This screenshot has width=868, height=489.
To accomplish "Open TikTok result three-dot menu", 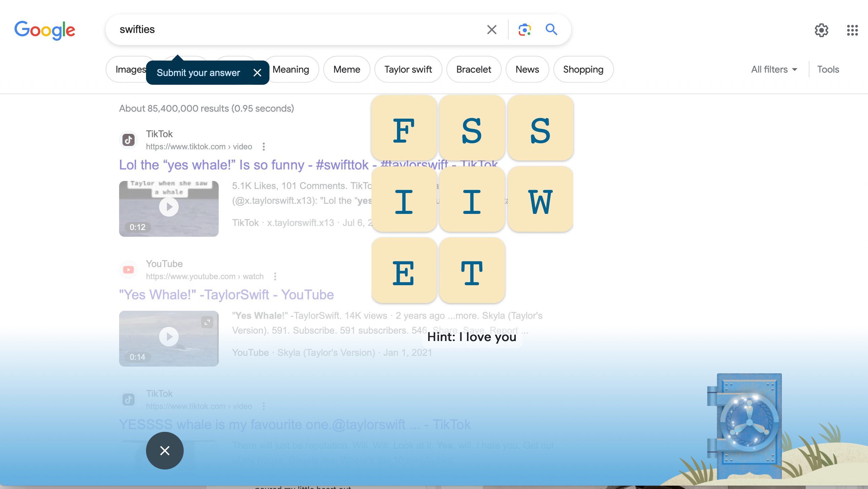I will point(263,147).
